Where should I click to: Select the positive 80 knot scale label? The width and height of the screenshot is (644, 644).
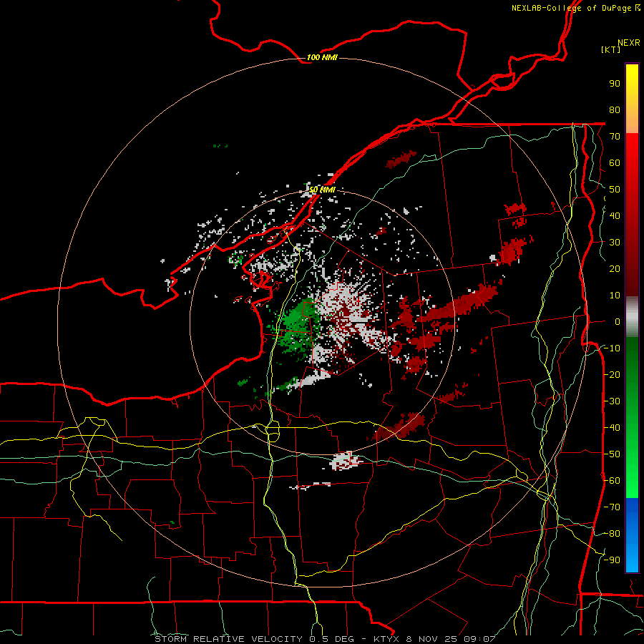click(x=615, y=110)
